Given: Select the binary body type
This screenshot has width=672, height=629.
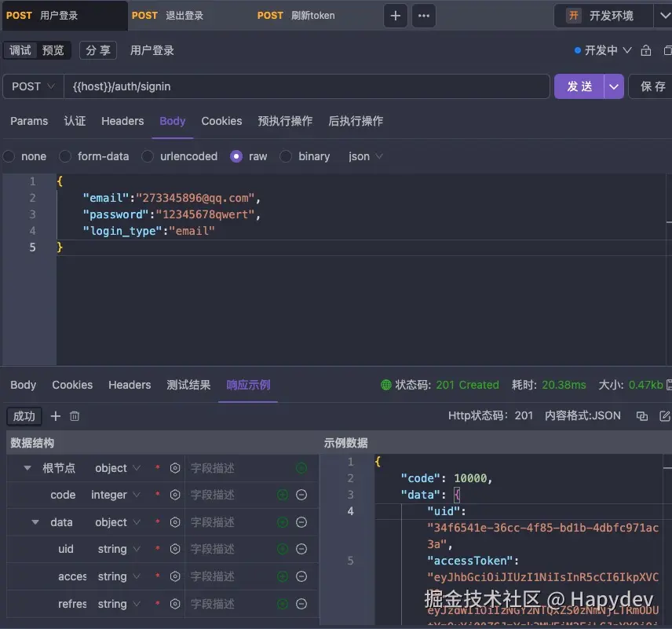Looking at the screenshot, I should click(x=286, y=156).
